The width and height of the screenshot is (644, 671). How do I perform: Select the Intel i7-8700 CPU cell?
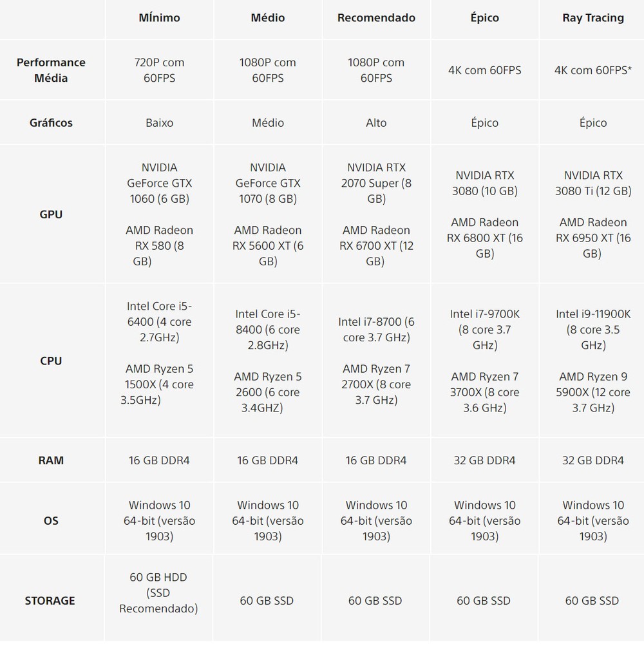[x=376, y=330]
